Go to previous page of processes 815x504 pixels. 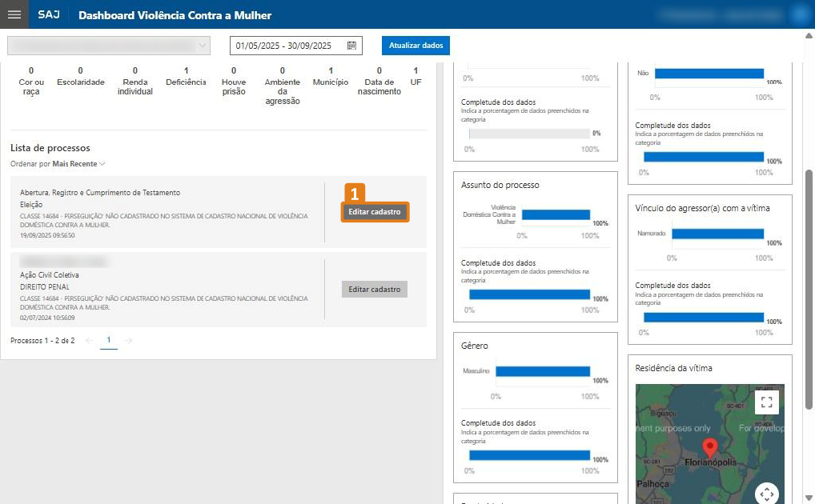click(89, 341)
